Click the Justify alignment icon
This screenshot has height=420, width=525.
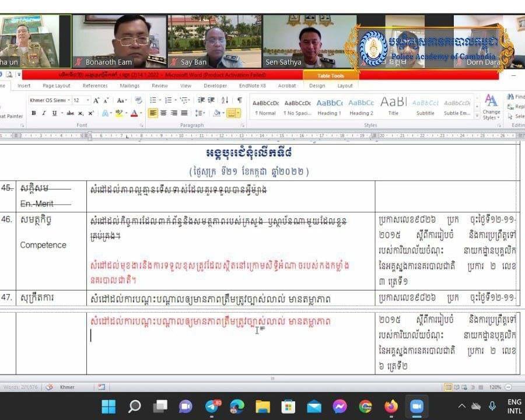(x=184, y=113)
